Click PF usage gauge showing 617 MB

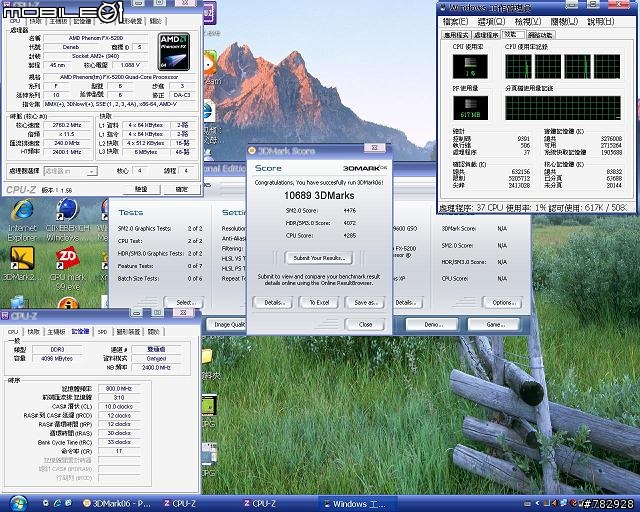(x=470, y=108)
